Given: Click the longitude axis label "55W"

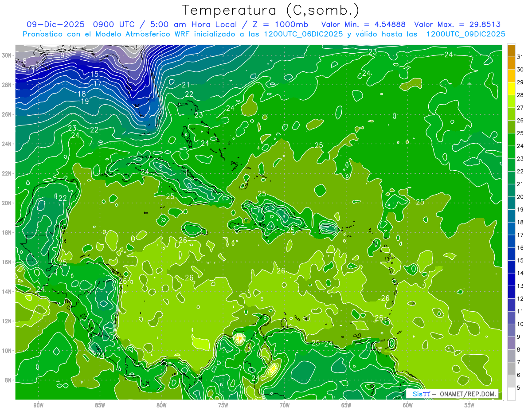Looking at the screenshot, I should click(x=469, y=405).
